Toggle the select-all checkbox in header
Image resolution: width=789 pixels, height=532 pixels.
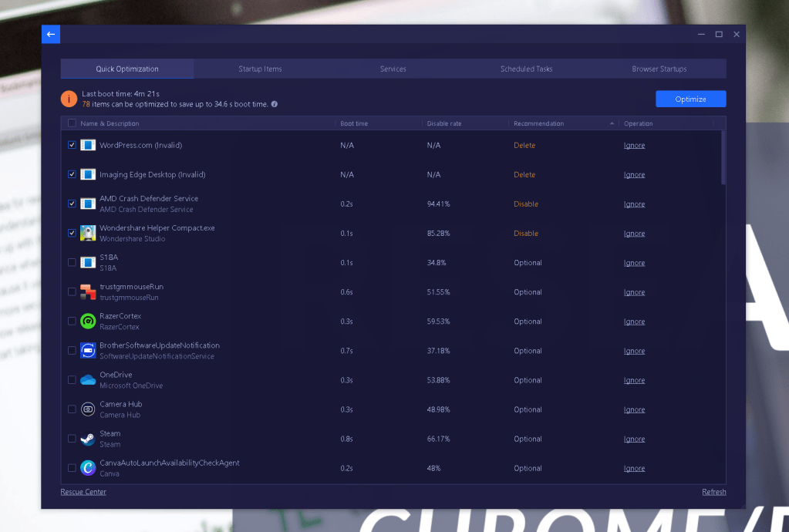pos(72,123)
